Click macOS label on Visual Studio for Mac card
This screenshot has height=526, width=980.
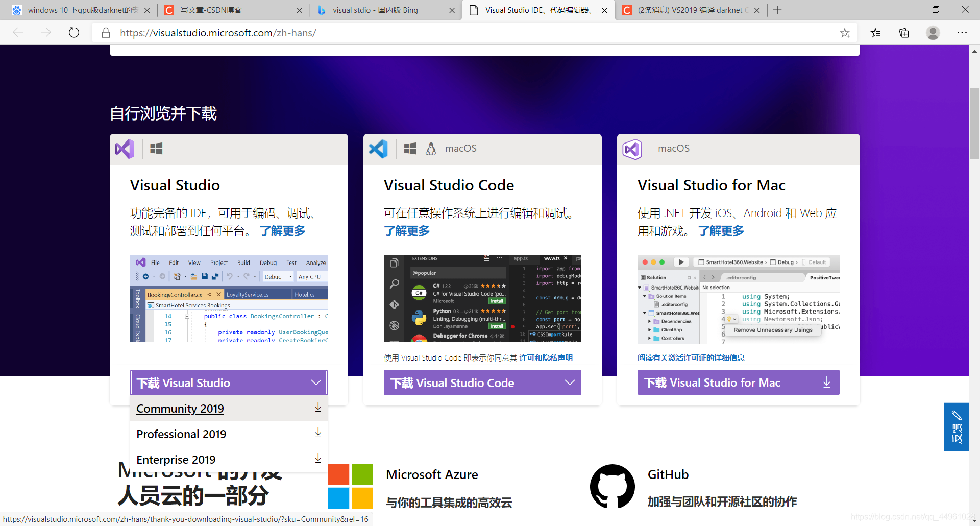(674, 149)
